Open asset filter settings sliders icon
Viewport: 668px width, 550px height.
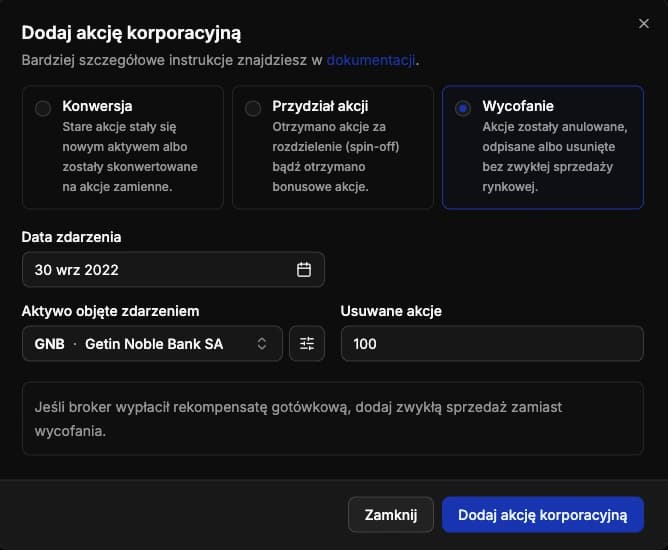(x=307, y=343)
